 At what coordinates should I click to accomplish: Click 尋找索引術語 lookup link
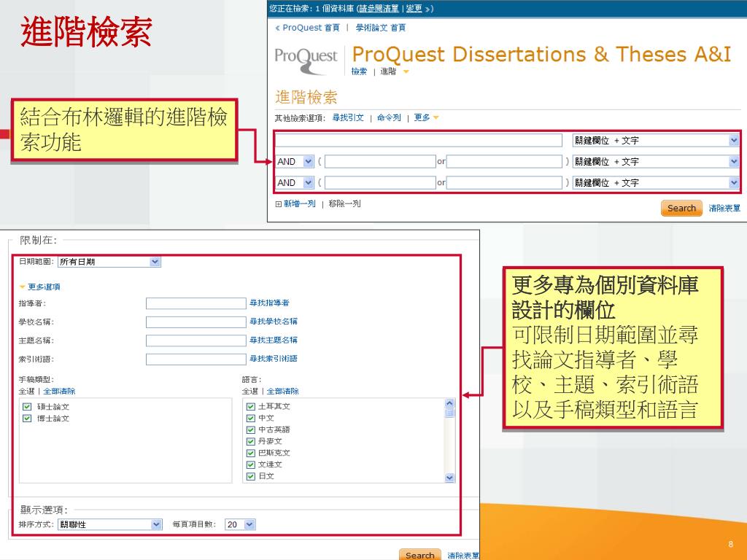pyautogui.click(x=274, y=359)
